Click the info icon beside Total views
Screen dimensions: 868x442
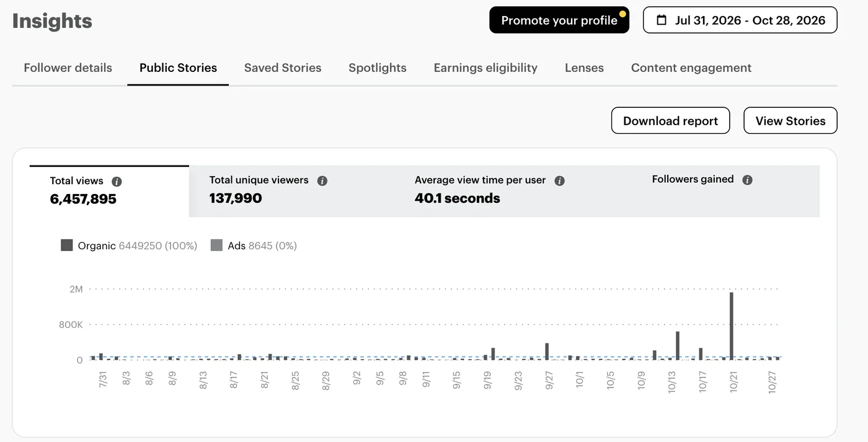(117, 182)
